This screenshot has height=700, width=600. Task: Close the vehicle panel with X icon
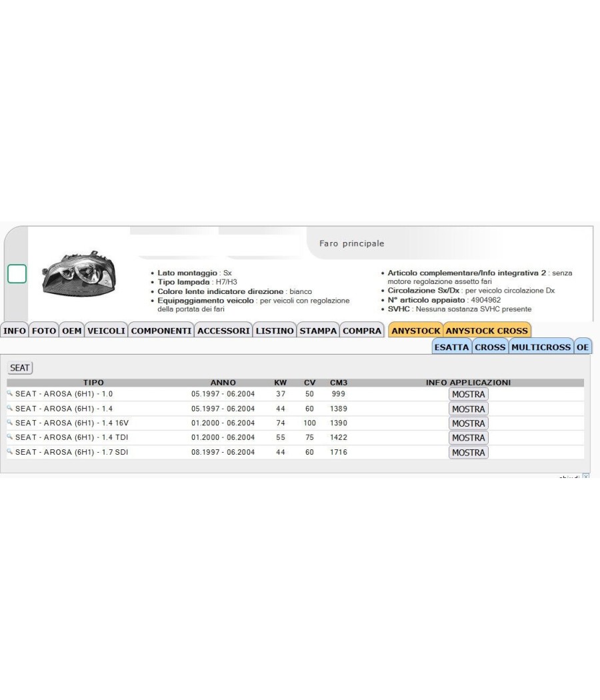click(x=586, y=477)
